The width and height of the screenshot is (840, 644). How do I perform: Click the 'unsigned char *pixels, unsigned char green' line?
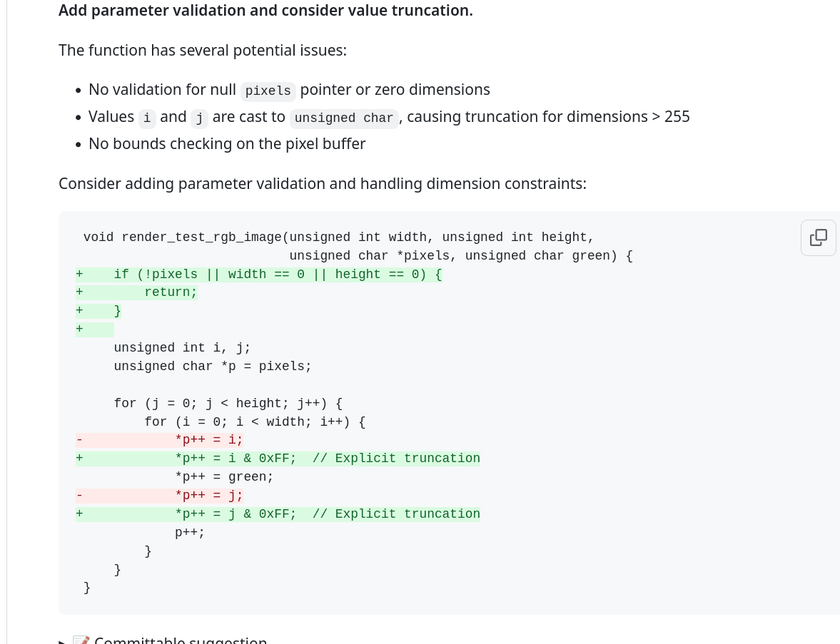pyautogui.click(x=461, y=256)
